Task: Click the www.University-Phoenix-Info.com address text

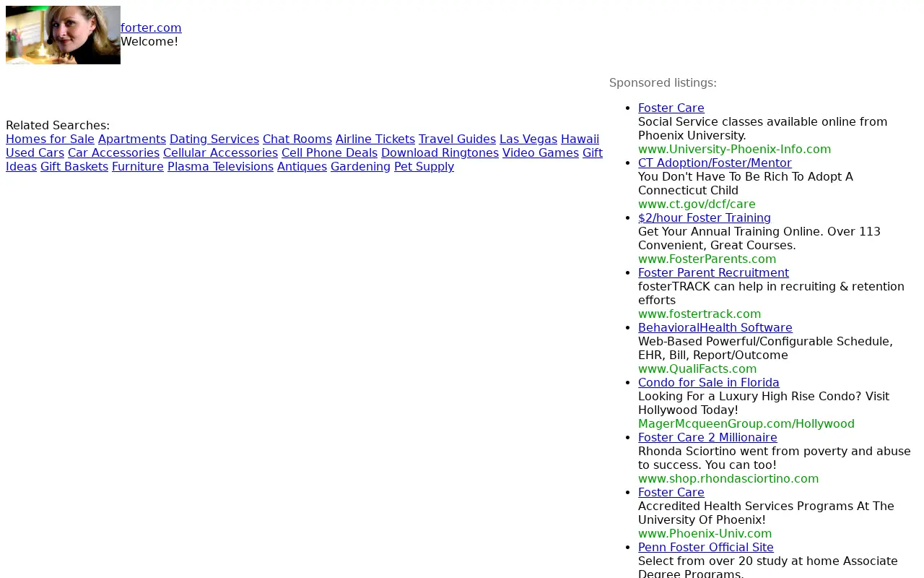Action: pyautogui.click(x=734, y=150)
